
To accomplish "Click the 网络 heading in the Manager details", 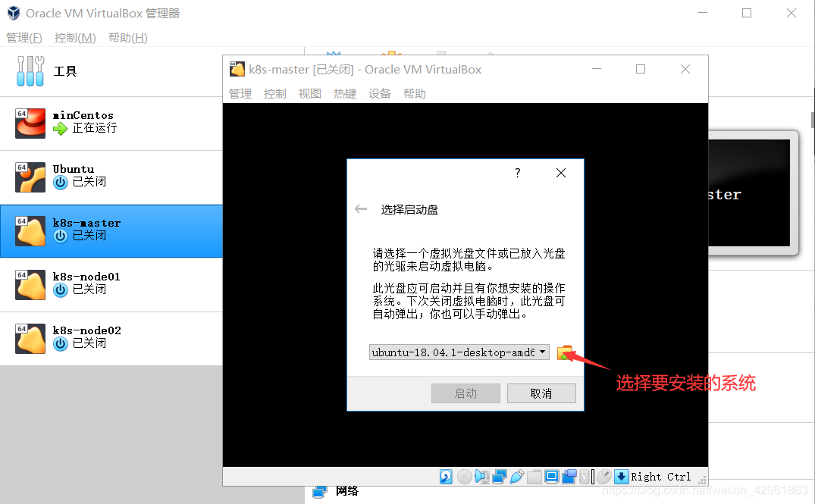I will click(x=346, y=491).
